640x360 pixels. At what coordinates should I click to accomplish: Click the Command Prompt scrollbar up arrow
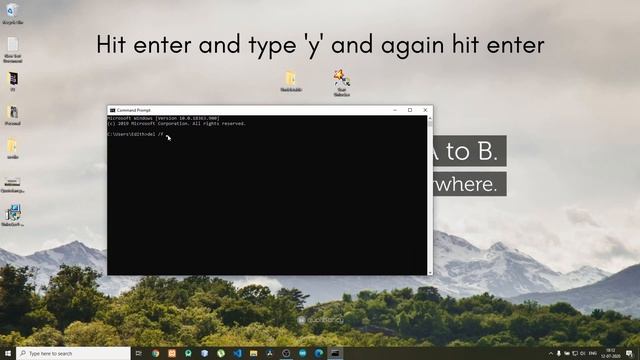[x=430, y=118]
